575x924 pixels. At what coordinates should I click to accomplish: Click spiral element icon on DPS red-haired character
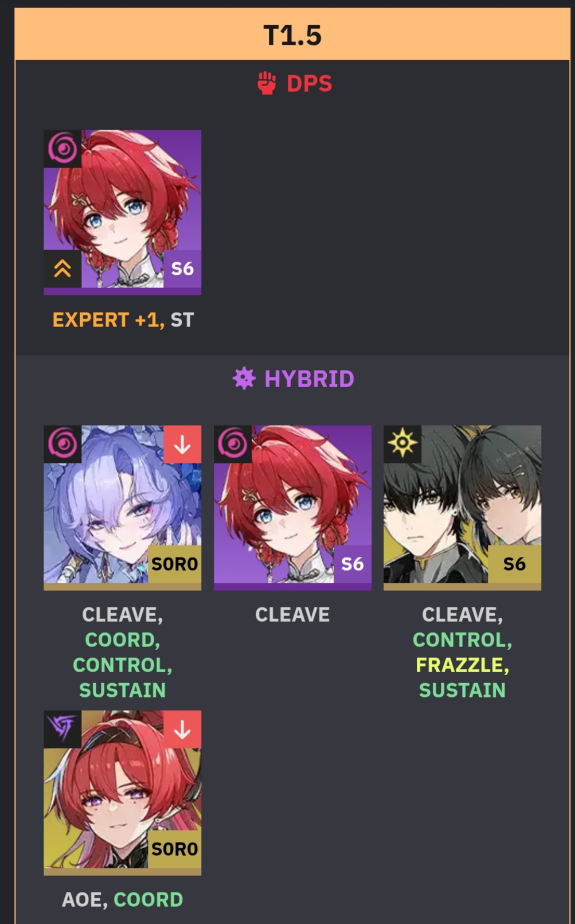pyautogui.click(x=62, y=149)
